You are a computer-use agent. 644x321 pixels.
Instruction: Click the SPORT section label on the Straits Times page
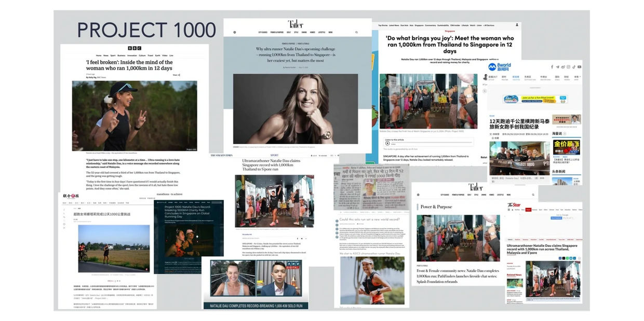click(x=274, y=155)
